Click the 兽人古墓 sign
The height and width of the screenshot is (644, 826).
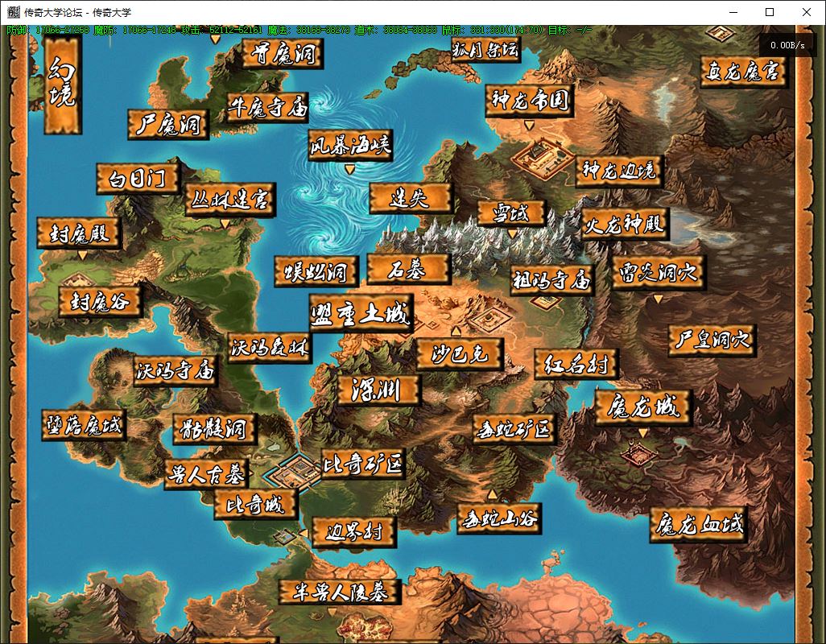pos(206,475)
